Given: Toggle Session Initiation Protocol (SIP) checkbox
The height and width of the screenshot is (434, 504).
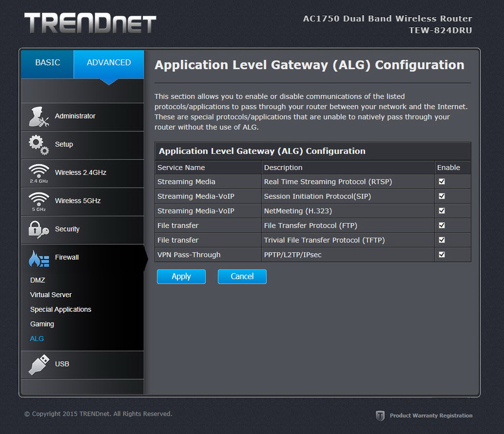Looking at the screenshot, I should [x=442, y=196].
